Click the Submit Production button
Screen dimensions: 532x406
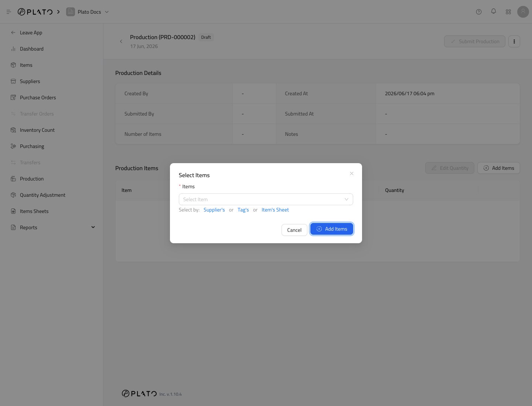pyautogui.click(x=475, y=41)
